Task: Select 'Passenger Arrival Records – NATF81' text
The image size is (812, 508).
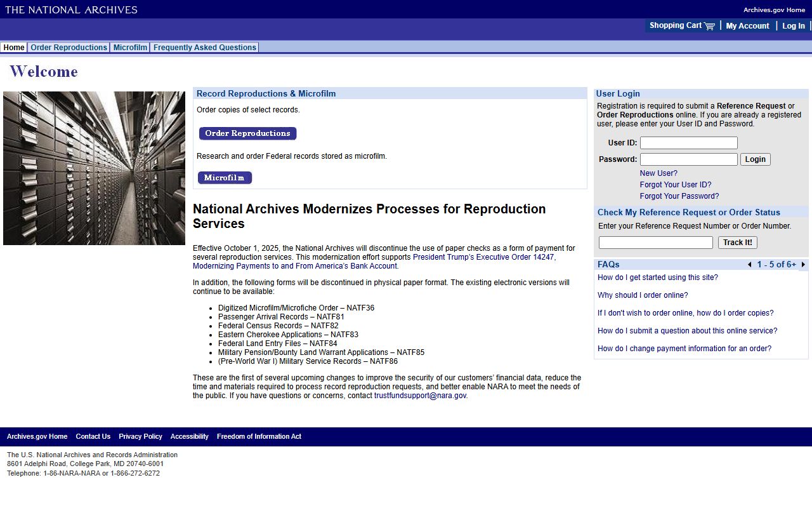Action: 281,317
